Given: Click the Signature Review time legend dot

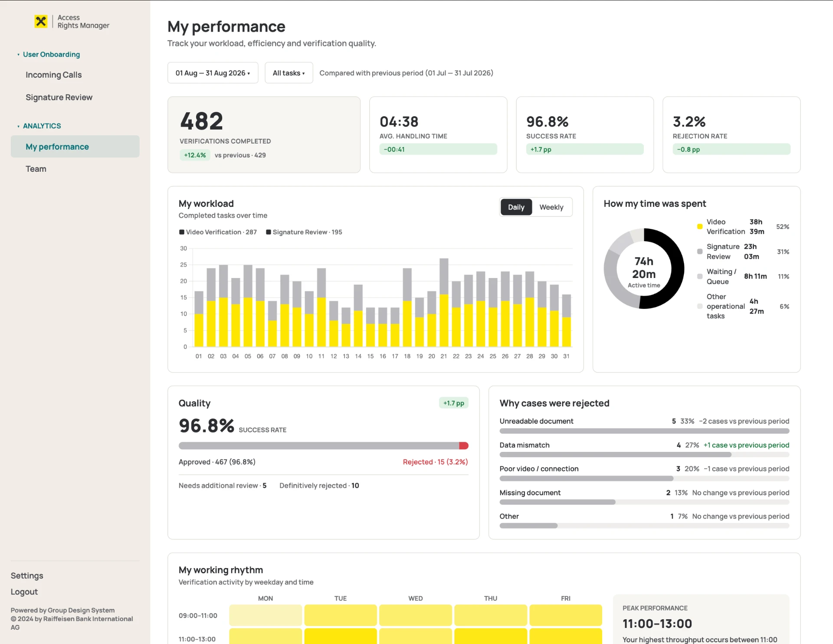Looking at the screenshot, I should pos(700,252).
